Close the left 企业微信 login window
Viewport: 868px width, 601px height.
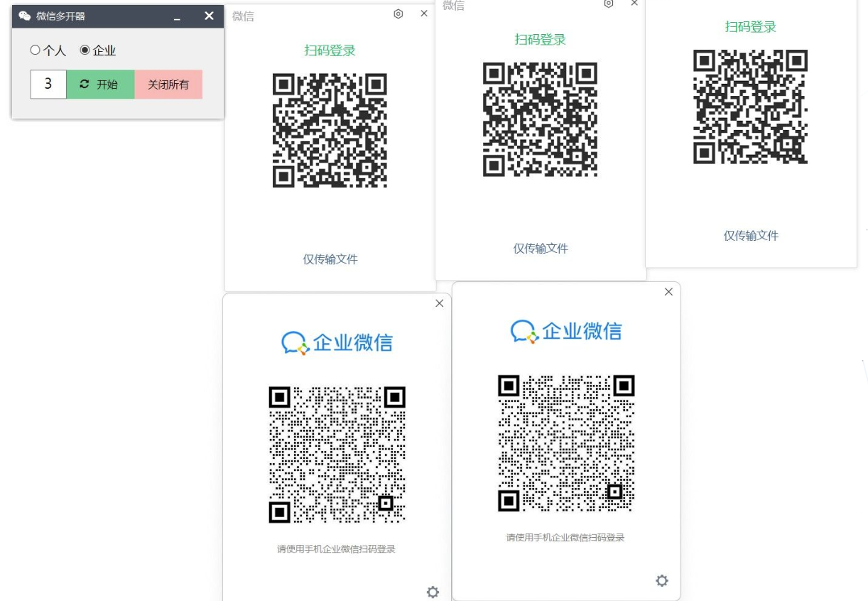[x=439, y=303]
